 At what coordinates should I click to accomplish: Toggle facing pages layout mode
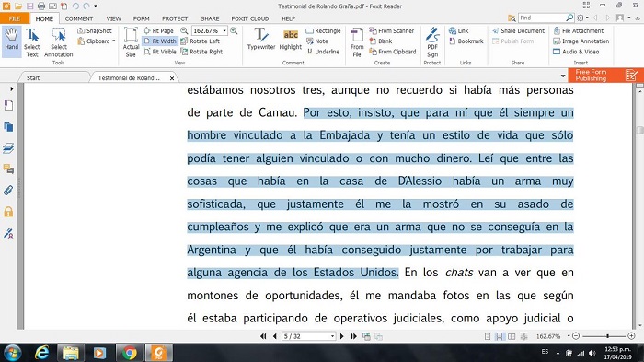pos(512,336)
